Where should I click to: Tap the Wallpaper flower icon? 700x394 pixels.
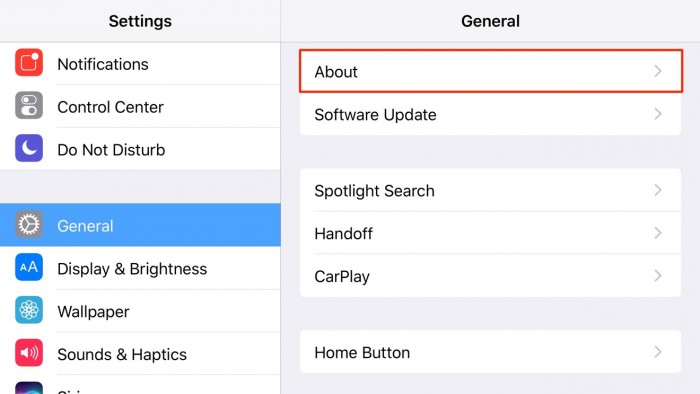coord(29,310)
